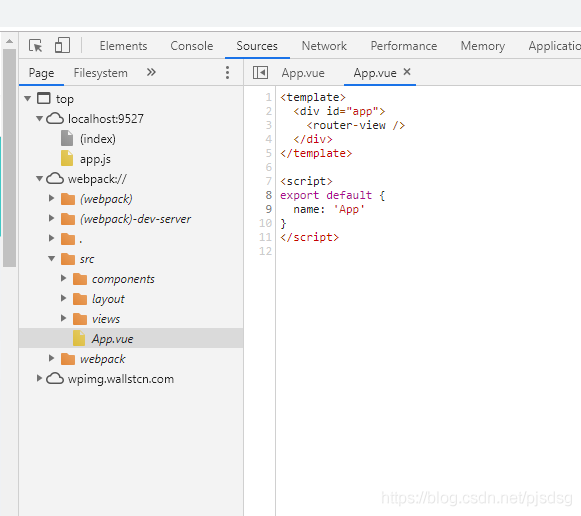The image size is (581, 516).
Task: Select App.vue in the src folder
Action: [x=113, y=339]
